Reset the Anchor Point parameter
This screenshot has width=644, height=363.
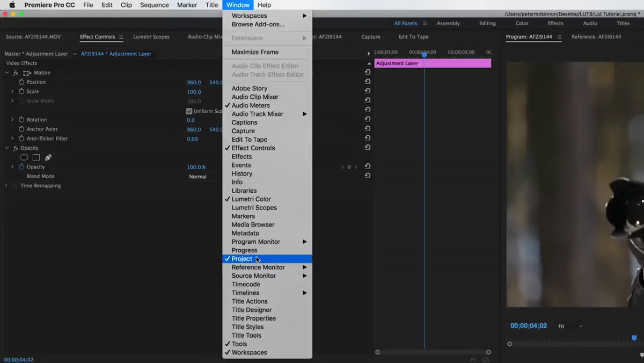coord(368,128)
